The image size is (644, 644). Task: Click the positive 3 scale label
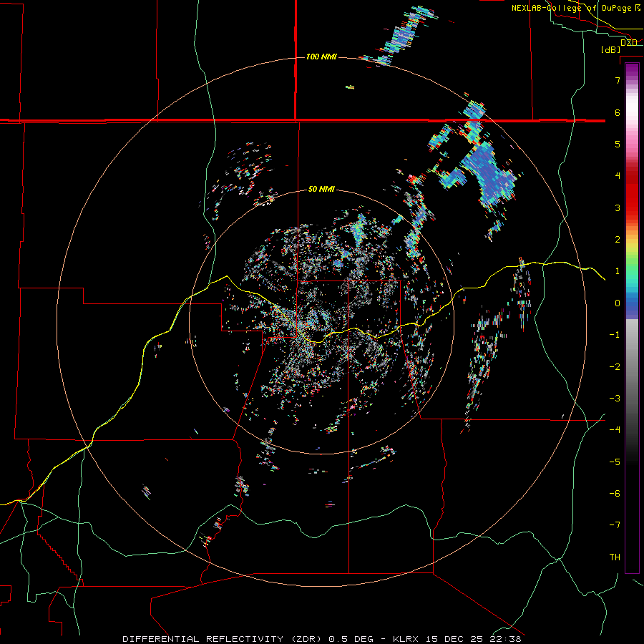point(618,208)
